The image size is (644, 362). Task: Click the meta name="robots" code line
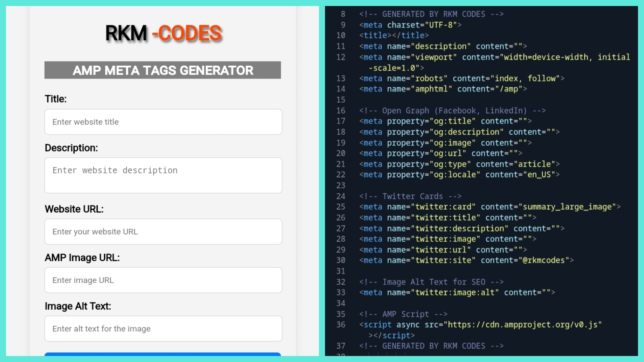462,79
